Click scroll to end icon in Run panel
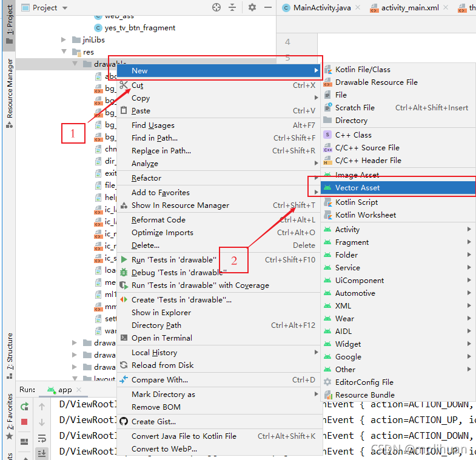476x460 pixels. [42, 453]
